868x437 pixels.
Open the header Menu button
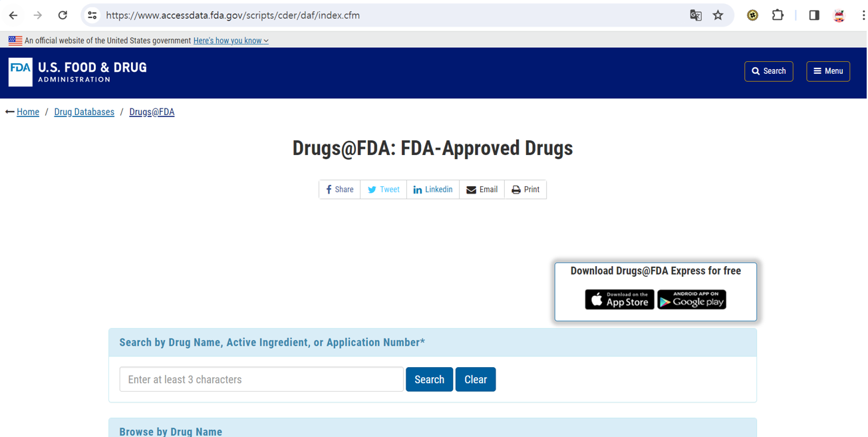(x=828, y=71)
